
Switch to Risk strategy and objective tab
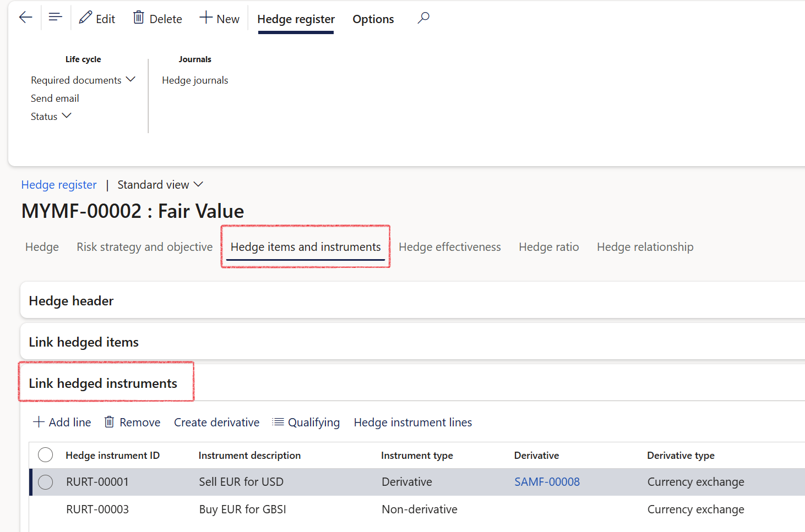[x=144, y=247]
